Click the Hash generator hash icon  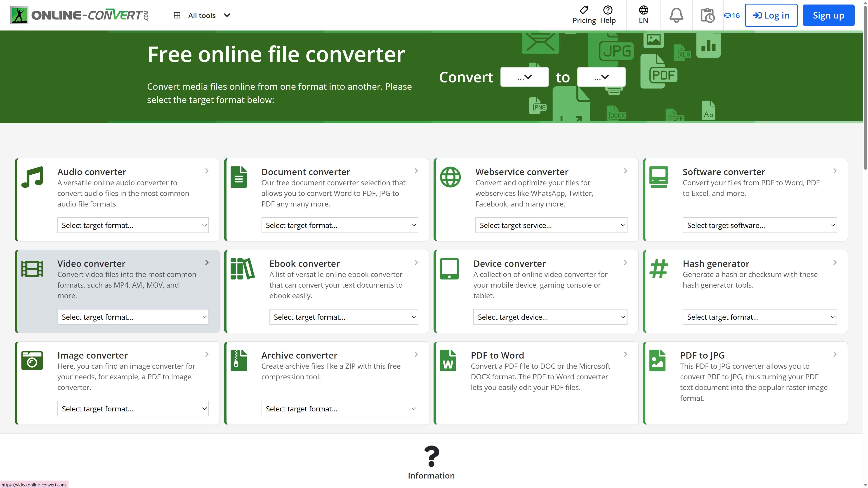coord(658,268)
